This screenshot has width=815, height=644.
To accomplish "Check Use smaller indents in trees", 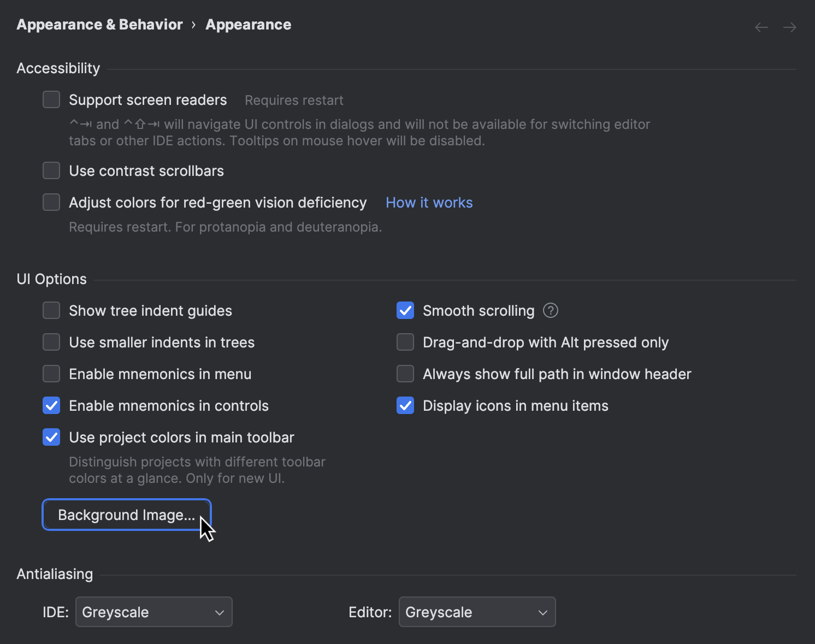I will [51, 342].
